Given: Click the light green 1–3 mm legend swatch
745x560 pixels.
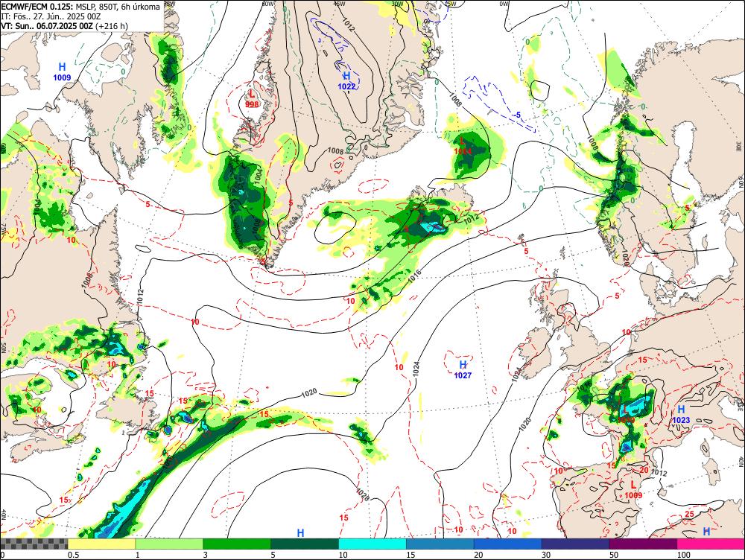Looking at the screenshot, I should click(x=169, y=544).
